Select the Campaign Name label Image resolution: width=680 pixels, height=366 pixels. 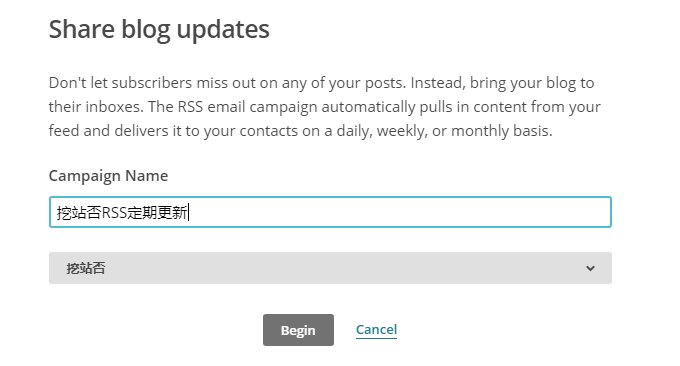tap(108, 176)
